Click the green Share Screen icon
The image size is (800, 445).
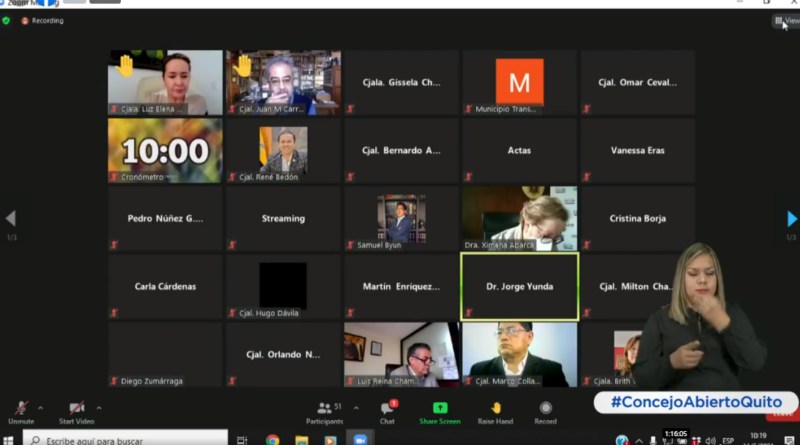[440, 408]
